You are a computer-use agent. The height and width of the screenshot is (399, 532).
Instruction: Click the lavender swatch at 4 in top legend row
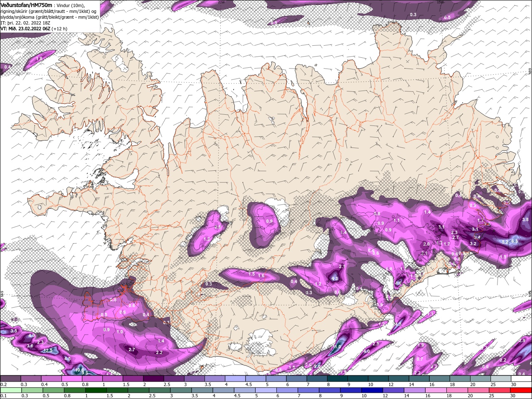click(x=235, y=379)
